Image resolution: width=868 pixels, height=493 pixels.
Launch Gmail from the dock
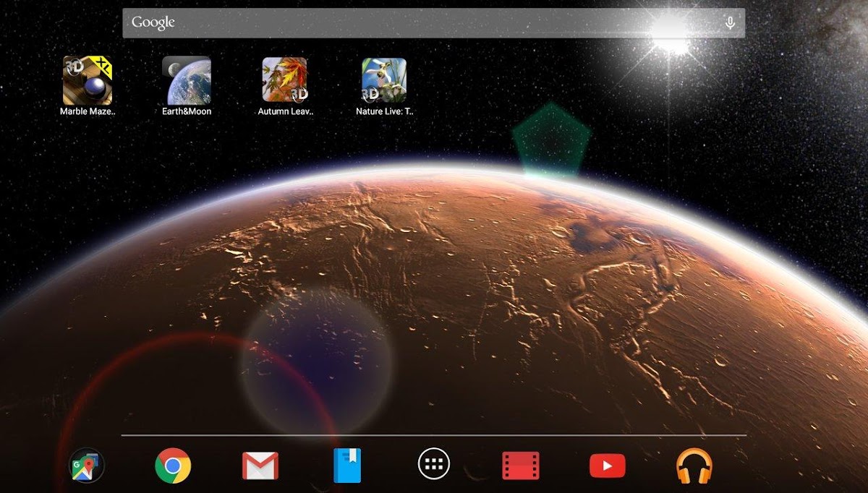(x=260, y=466)
